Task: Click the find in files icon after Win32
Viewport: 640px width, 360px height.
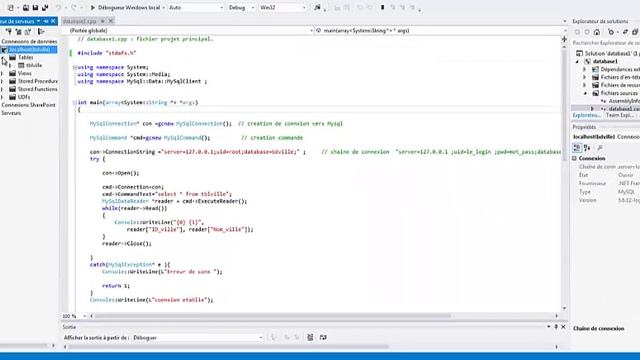Action: tap(317, 7)
